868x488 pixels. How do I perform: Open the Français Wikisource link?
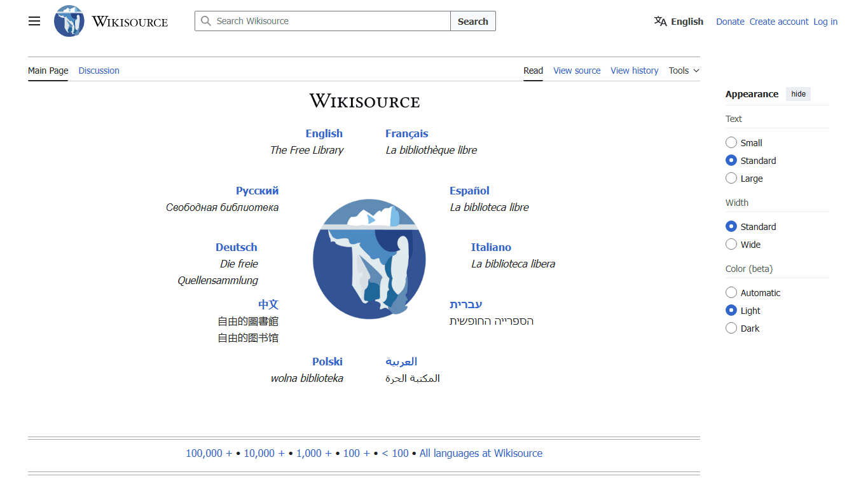(x=407, y=133)
